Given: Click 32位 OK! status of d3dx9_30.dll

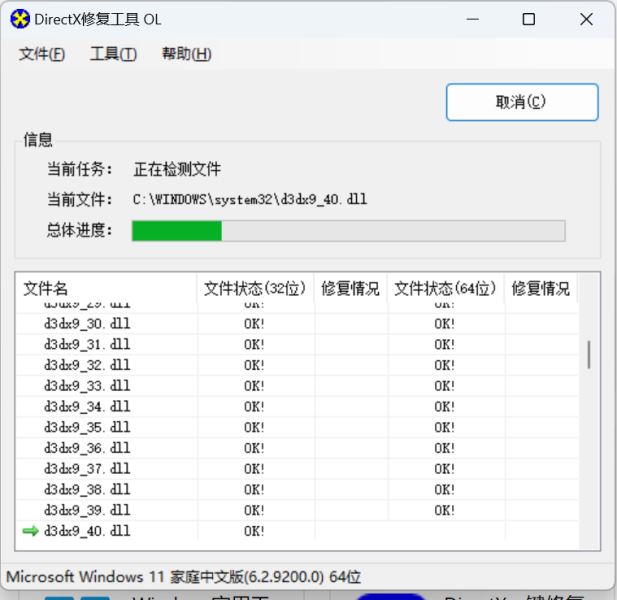Looking at the screenshot, I should coord(254,324).
